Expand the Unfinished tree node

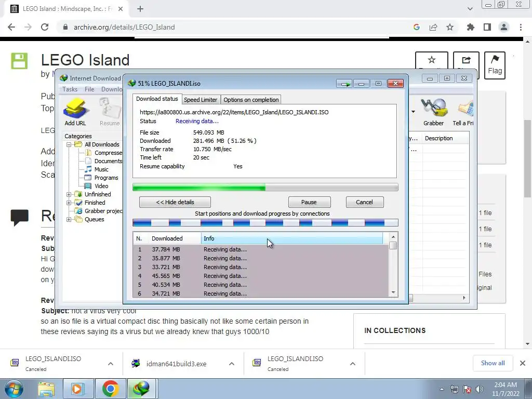point(69,194)
